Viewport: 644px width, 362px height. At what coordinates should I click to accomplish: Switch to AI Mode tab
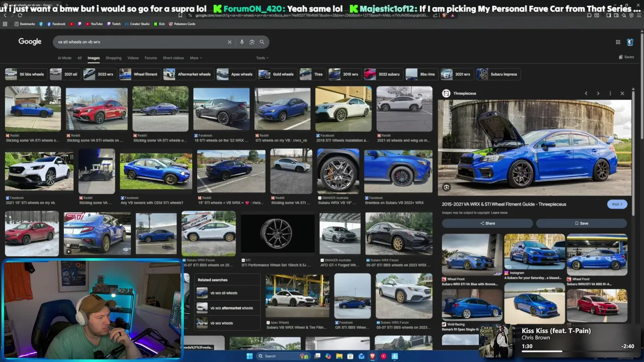pyautogui.click(x=64, y=58)
